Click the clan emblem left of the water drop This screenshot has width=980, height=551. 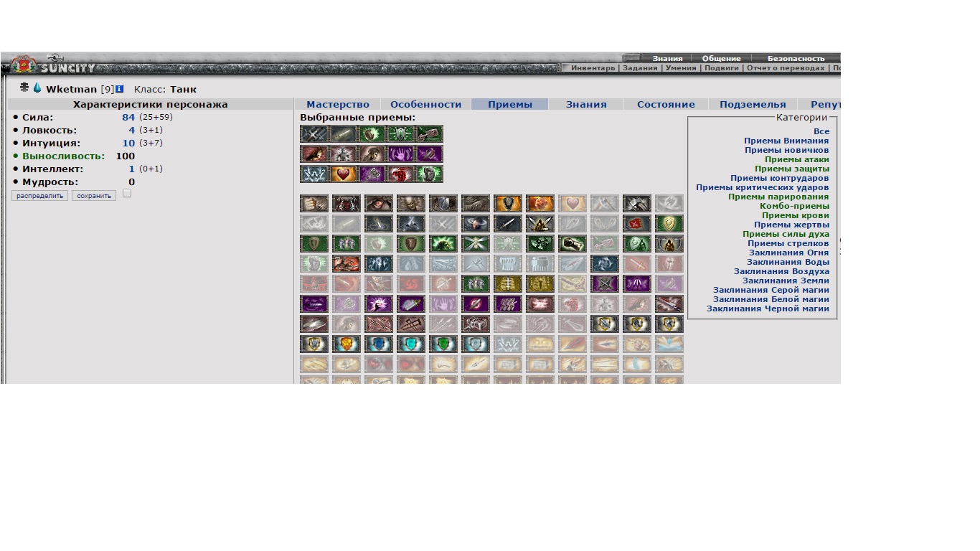click(25, 88)
